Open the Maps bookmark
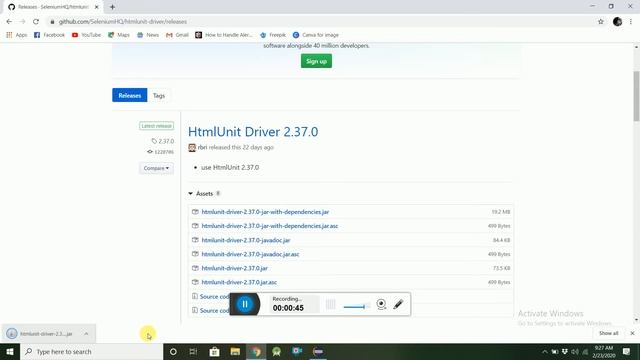 [x=119, y=35]
